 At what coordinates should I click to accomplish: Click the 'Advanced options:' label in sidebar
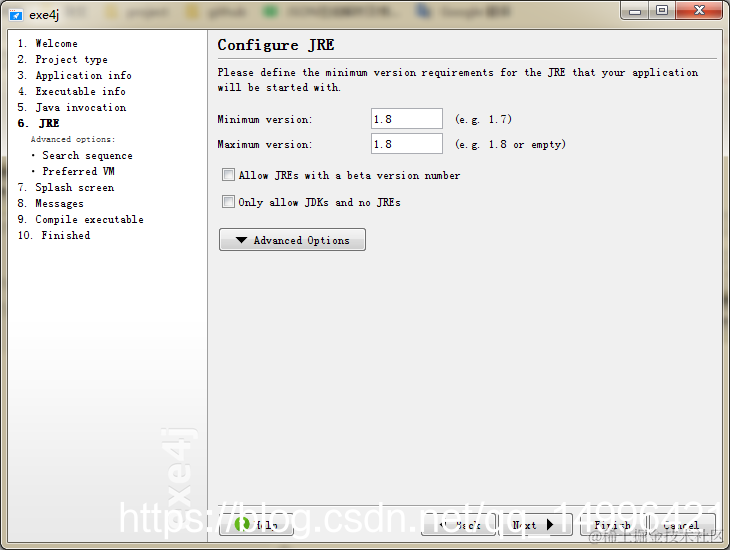73,139
